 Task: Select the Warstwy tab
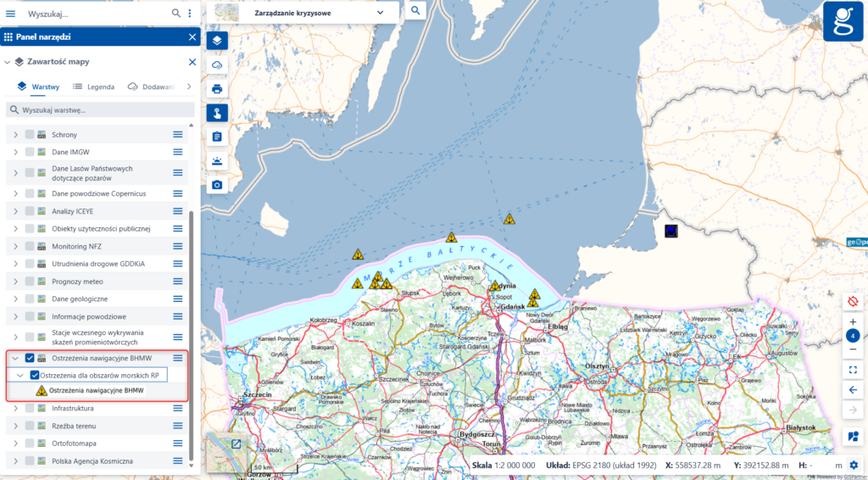coord(38,87)
